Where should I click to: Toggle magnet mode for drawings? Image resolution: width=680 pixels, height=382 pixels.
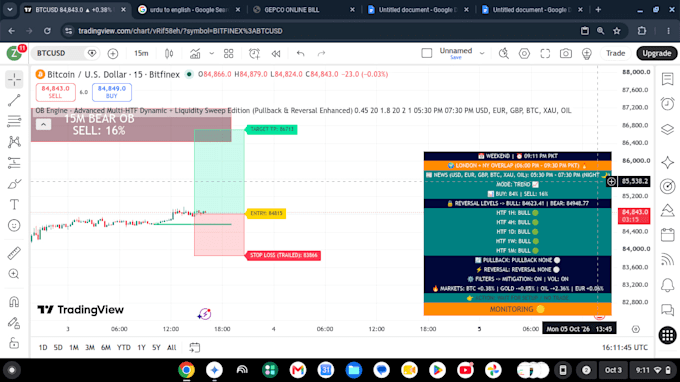[x=14, y=302]
